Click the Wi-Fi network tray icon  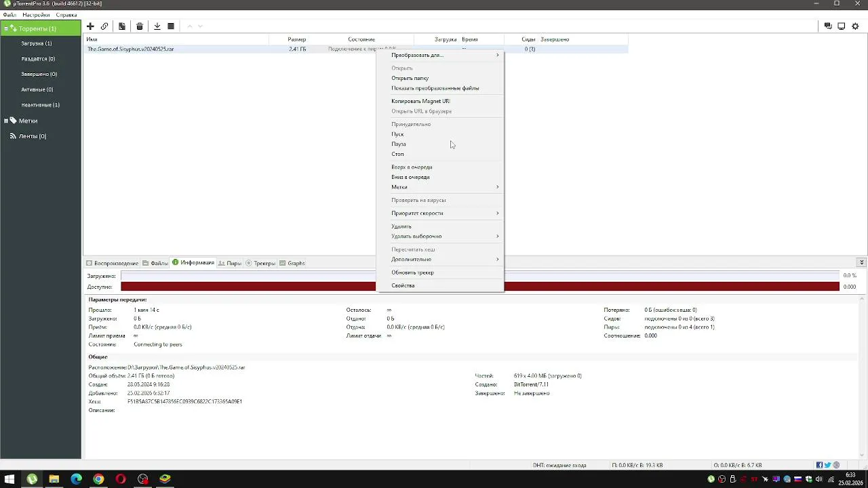click(x=831, y=479)
